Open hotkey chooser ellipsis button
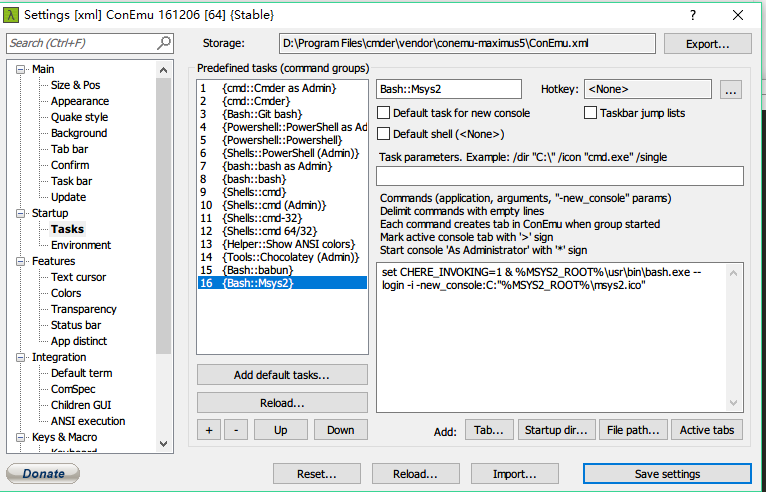The image size is (766, 492). point(731,89)
